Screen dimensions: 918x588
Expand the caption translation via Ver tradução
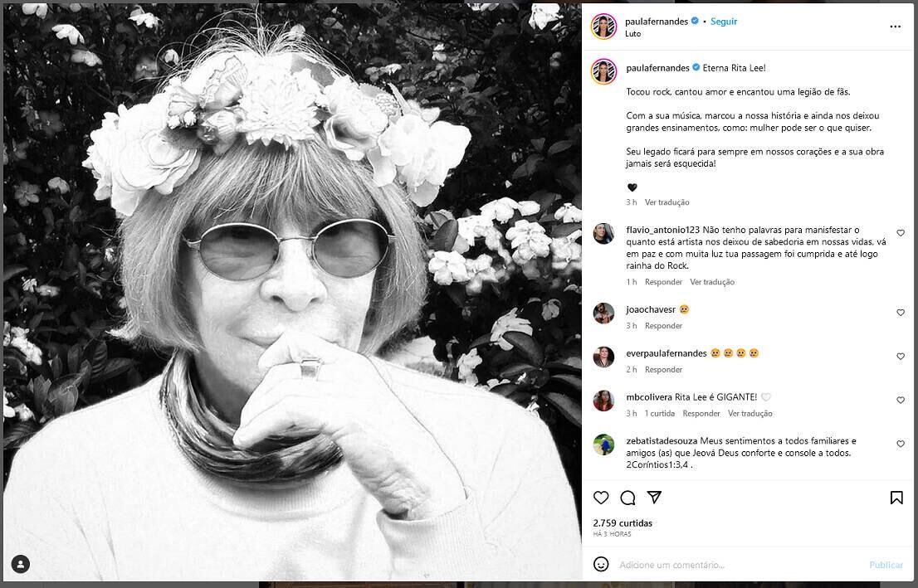click(668, 202)
